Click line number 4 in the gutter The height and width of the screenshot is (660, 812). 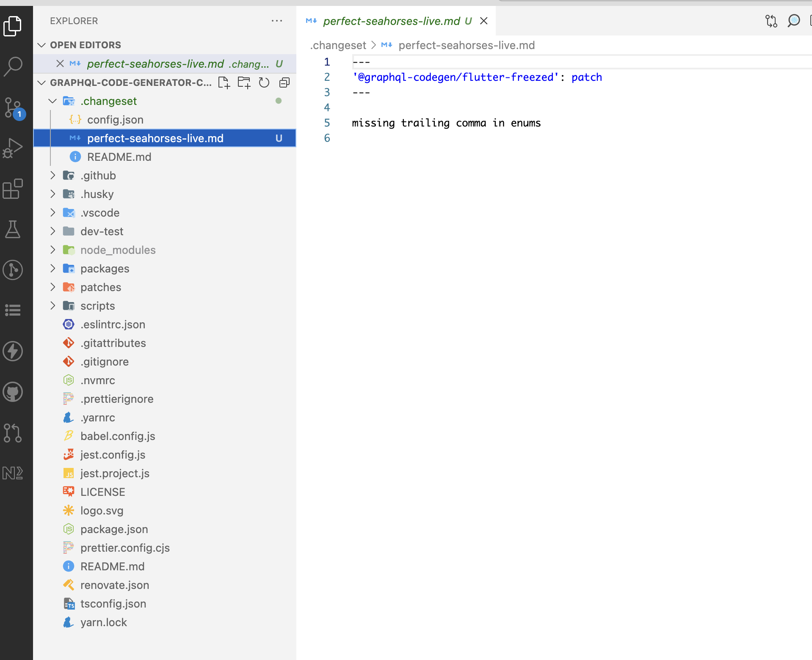(327, 108)
